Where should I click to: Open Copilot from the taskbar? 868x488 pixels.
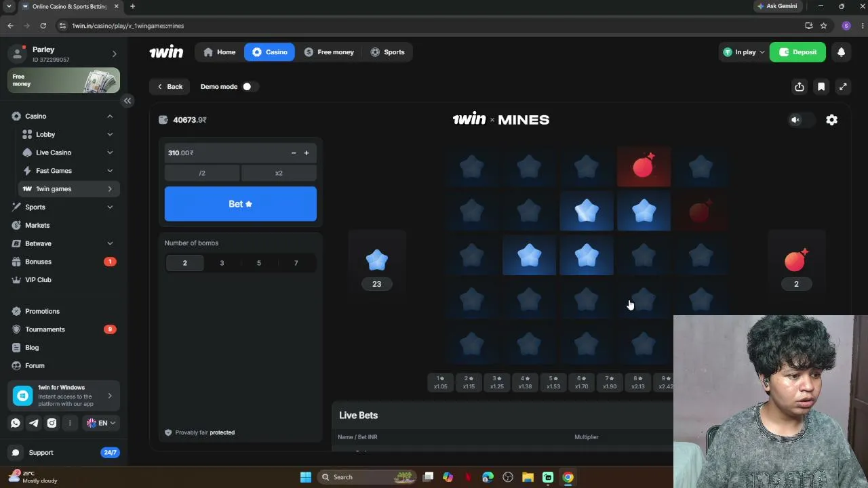tap(448, 477)
